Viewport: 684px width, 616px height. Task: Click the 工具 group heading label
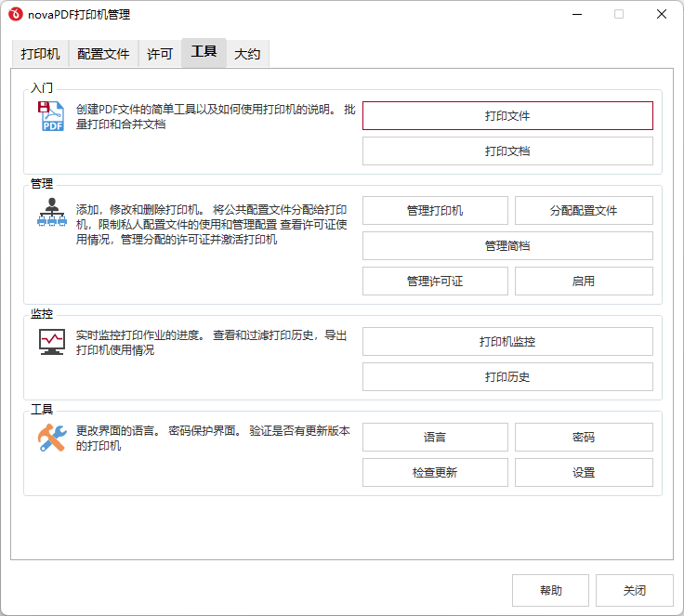click(x=42, y=409)
